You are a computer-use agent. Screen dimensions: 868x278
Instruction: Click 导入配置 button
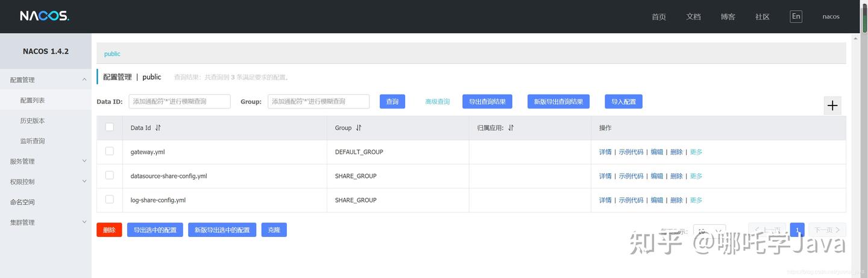624,101
